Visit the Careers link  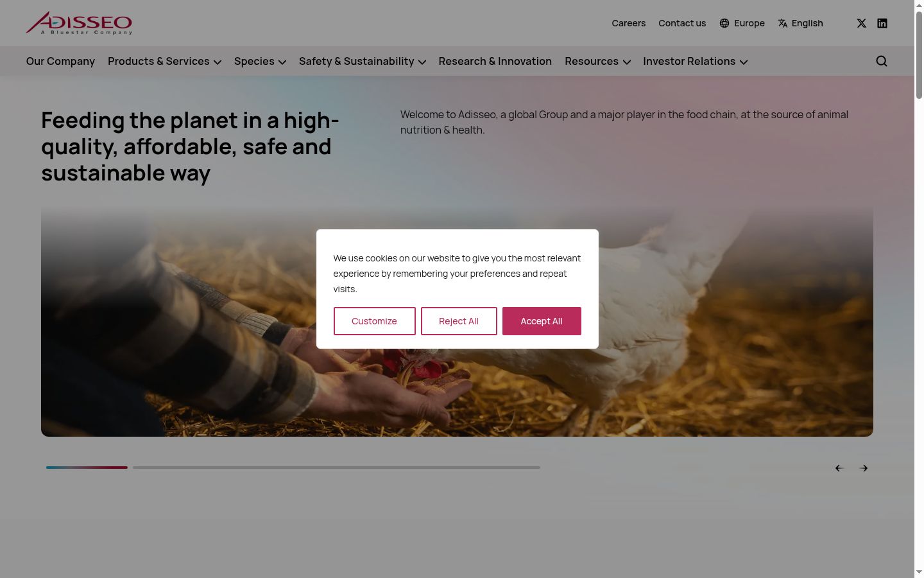(629, 23)
